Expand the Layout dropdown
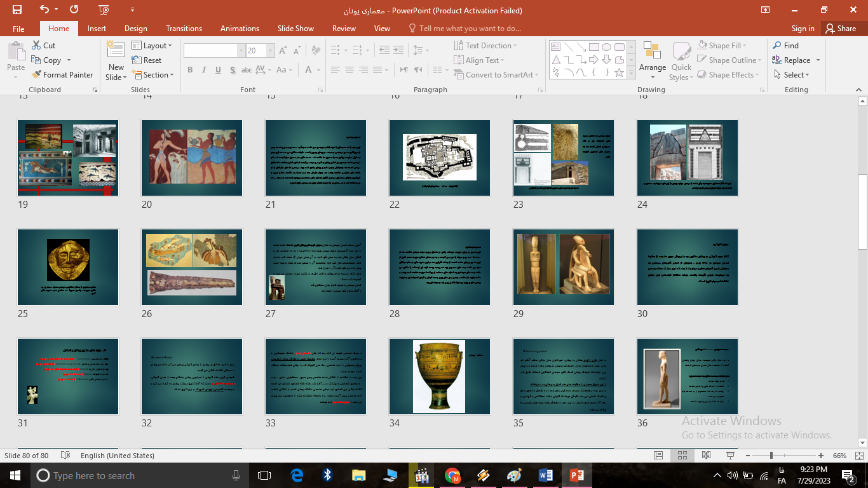Screen dimensions: 868x488 click(154, 46)
